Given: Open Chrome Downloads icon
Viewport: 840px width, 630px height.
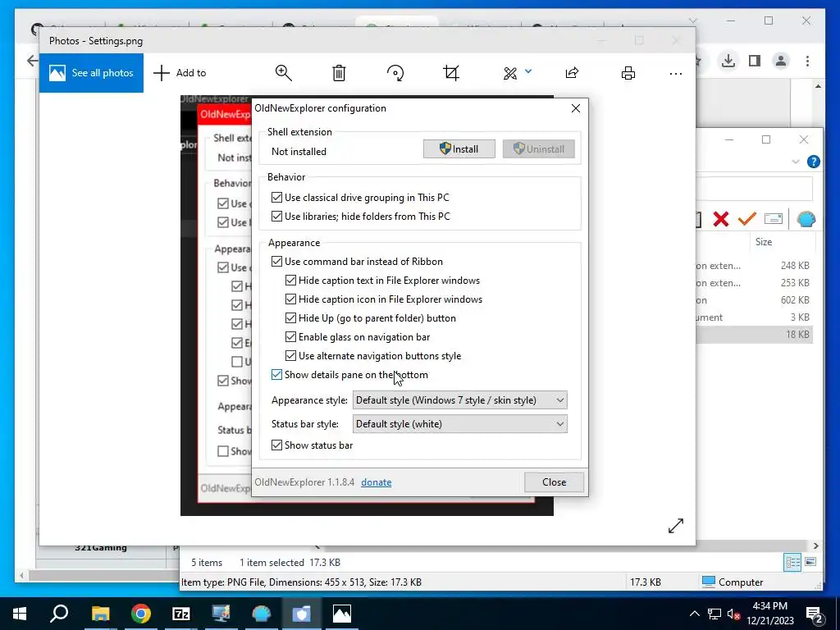Looking at the screenshot, I should tap(728, 61).
